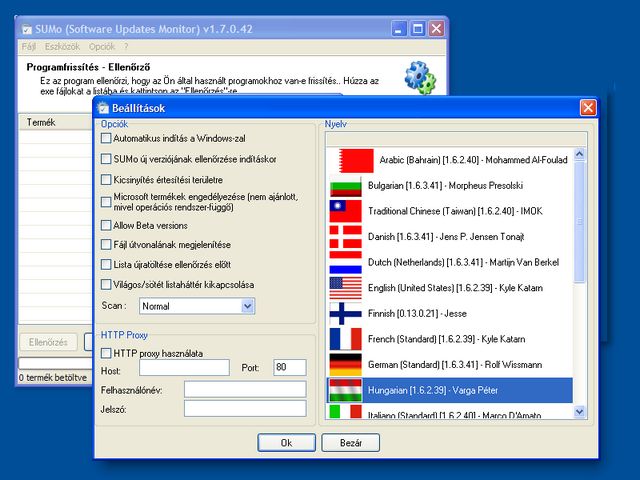Click the gears icon in SUMo window

pos(420,78)
